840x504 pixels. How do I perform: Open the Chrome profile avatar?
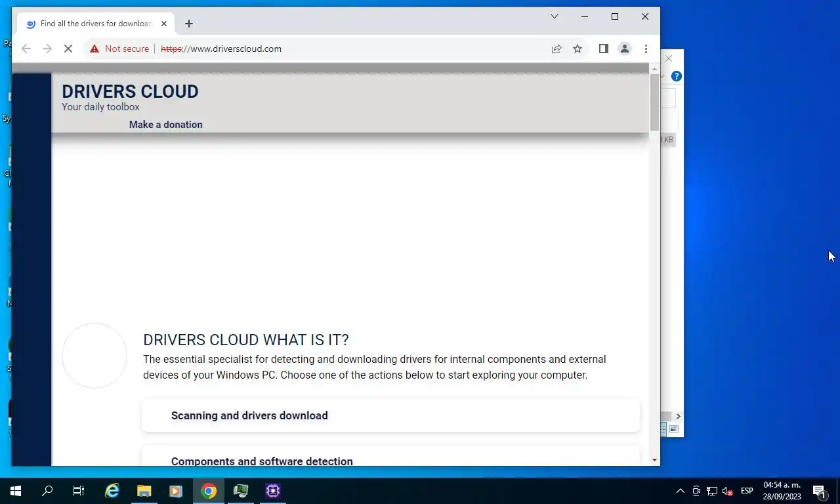[625, 49]
